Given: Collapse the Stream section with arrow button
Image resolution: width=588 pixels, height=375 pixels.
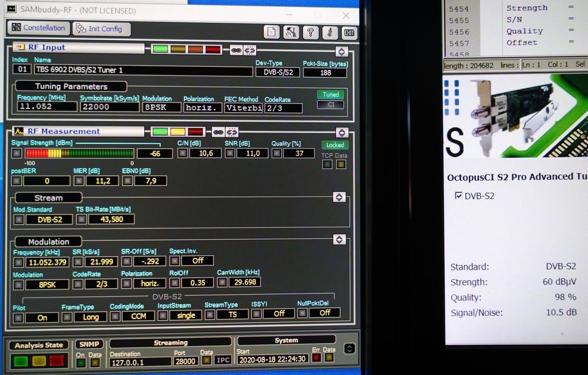Looking at the screenshot, I should click(x=339, y=197).
